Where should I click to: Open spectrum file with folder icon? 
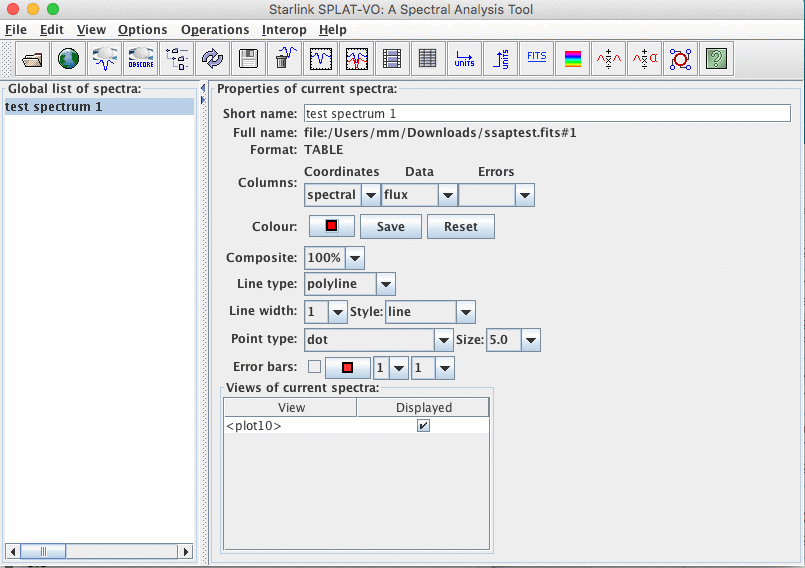pos(32,59)
